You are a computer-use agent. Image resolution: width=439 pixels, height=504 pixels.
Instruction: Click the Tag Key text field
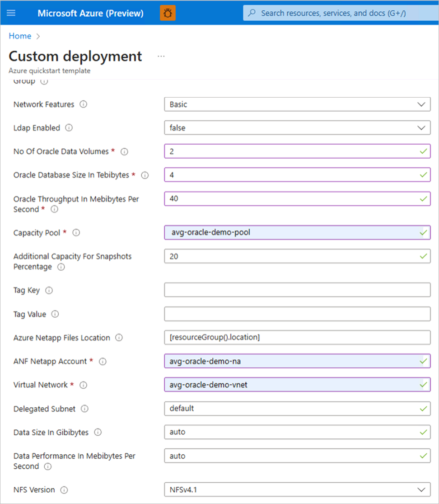click(x=297, y=290)
